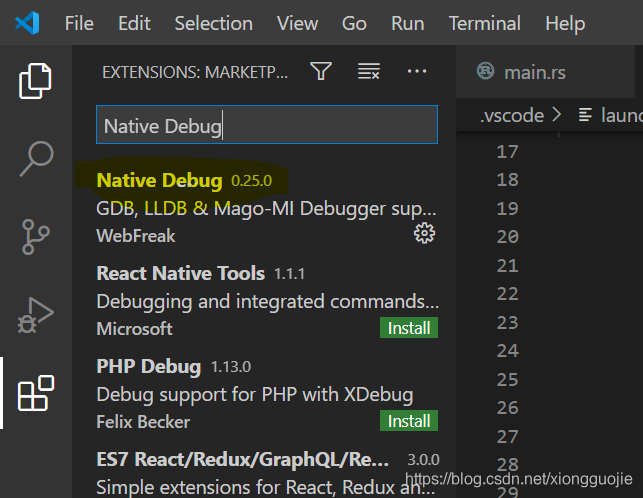Open the PHP Debug extension entry
Image resolution: width=643 pixels, height=498 pixels.
[x=264, y=395]
